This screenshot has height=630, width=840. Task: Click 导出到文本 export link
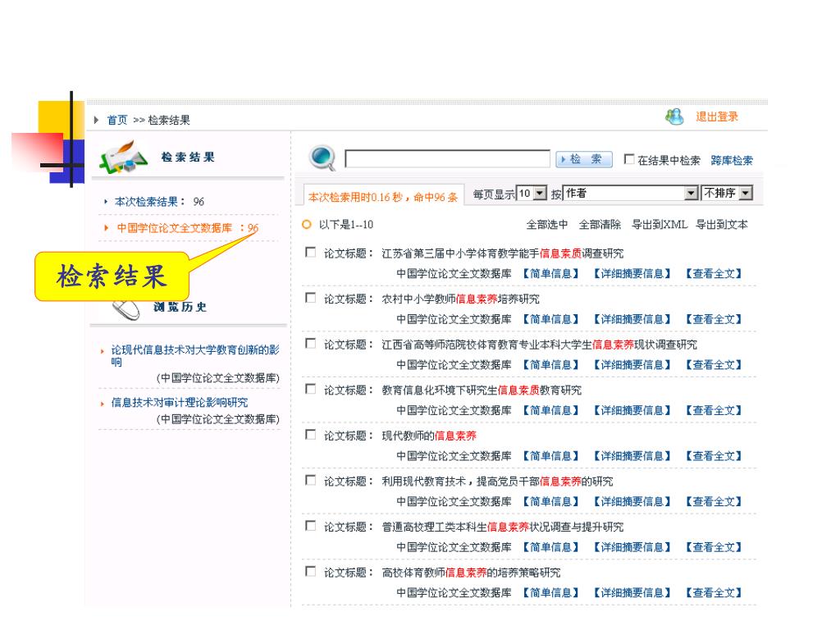(x=722, y=225)
